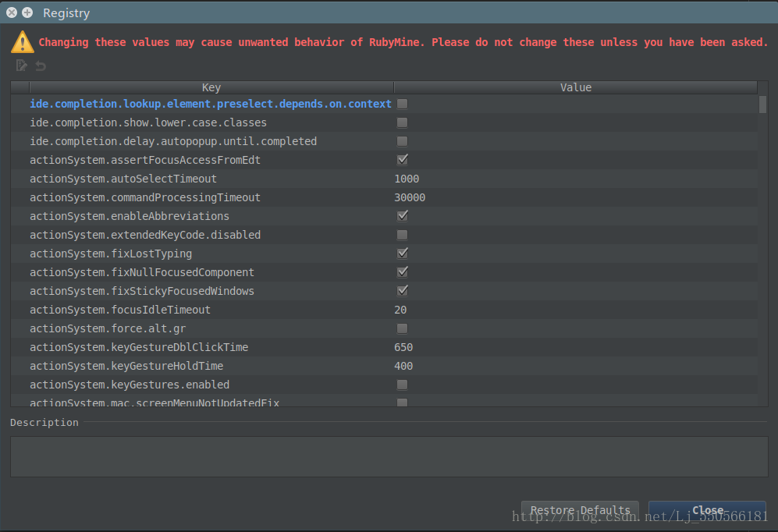Screen dimensions: 778x532
Task: Select the actionSystem.commandProcessingTimeout key
Action: pos(145,197)
